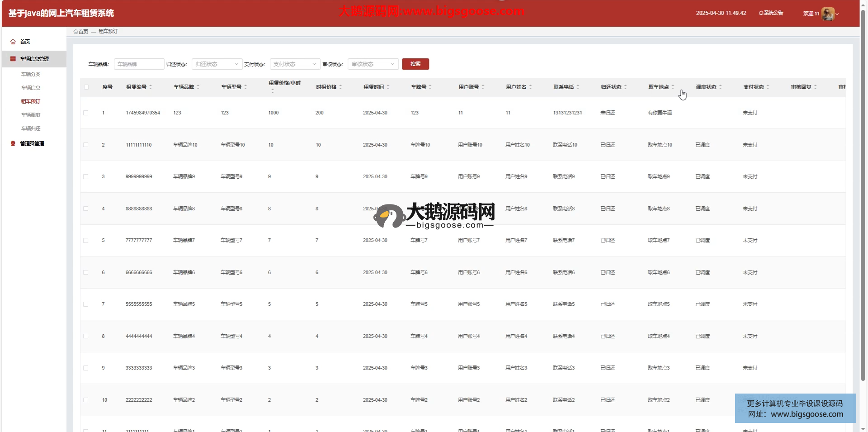Sort by 支付状态 column sort icon
The width and height of the screenshot is (868, 432).
(x=768, y=87)
